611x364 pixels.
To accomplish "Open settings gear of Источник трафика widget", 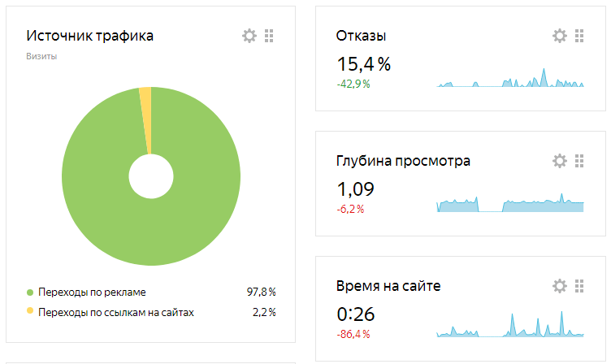I will (x=249, y=36).
